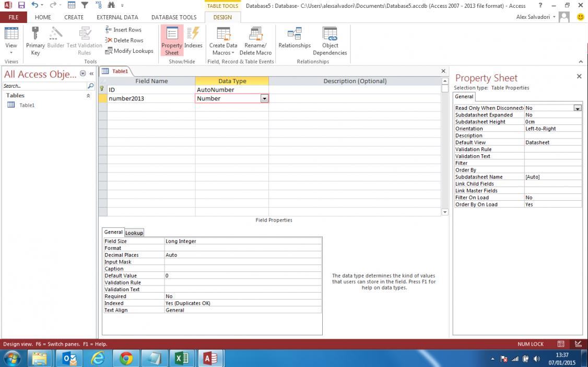Open the Number data type dropdown
Image resolution: width=588 pixels, height=367 pixels.
coord(264,98)
